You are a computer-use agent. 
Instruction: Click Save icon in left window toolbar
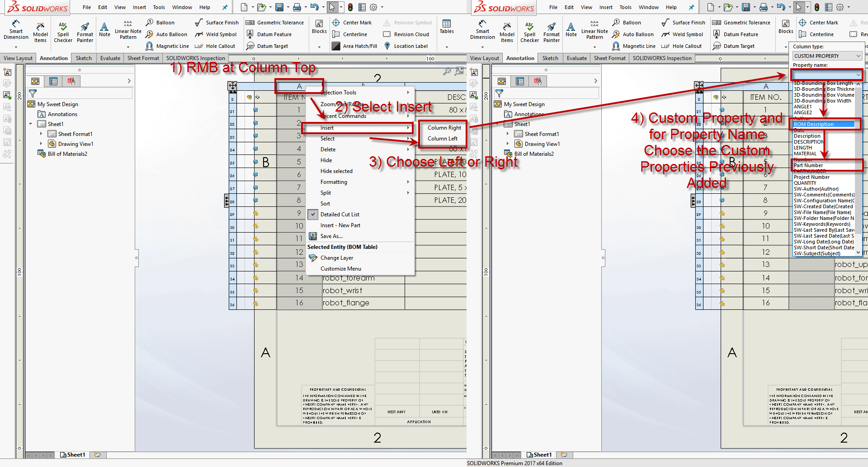pos(279,7)
